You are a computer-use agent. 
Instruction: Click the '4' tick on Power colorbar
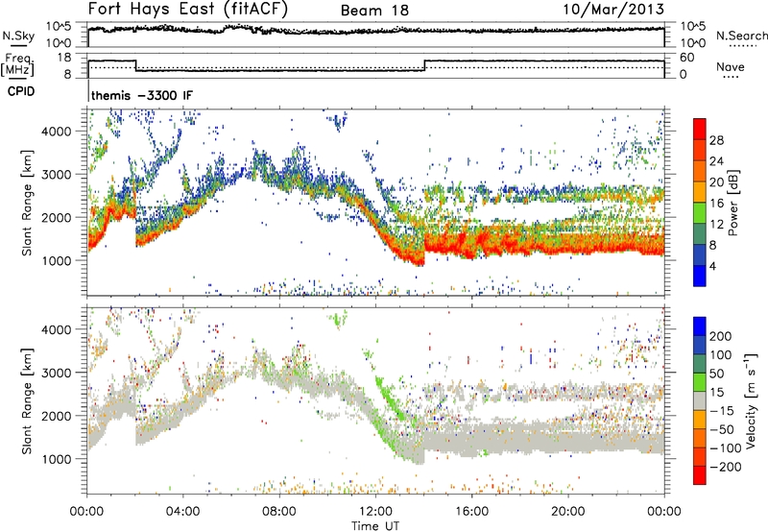[712, 266]
